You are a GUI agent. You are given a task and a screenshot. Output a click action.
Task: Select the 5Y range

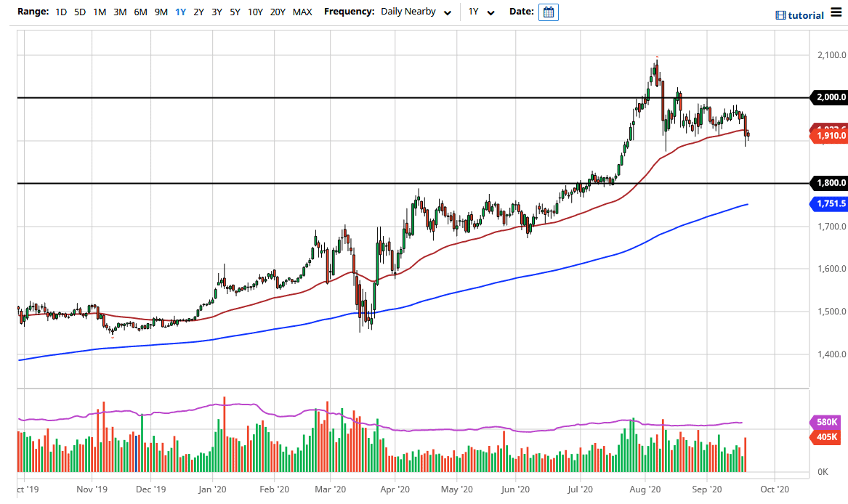tap(235, 12)
